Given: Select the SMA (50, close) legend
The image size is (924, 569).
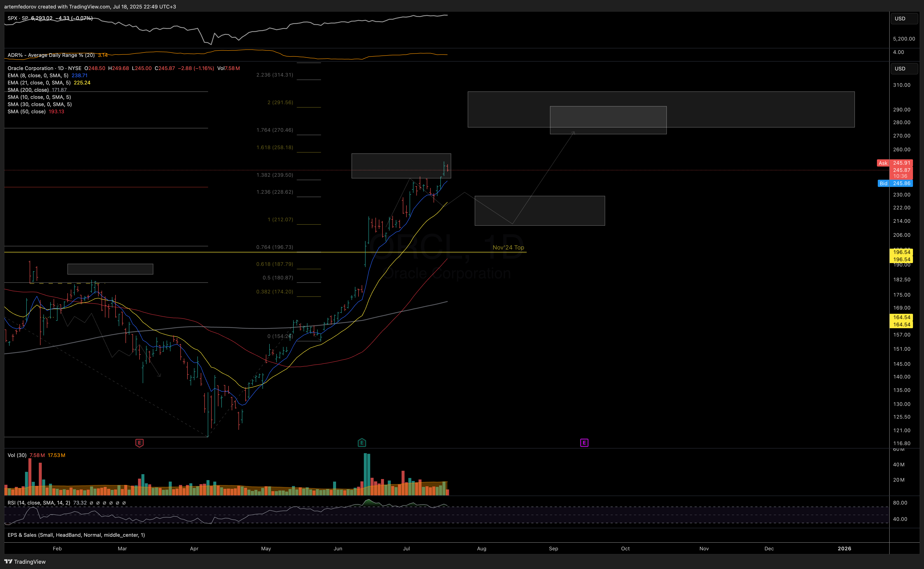Looking at the screenshot, I should tap(27, 111).
